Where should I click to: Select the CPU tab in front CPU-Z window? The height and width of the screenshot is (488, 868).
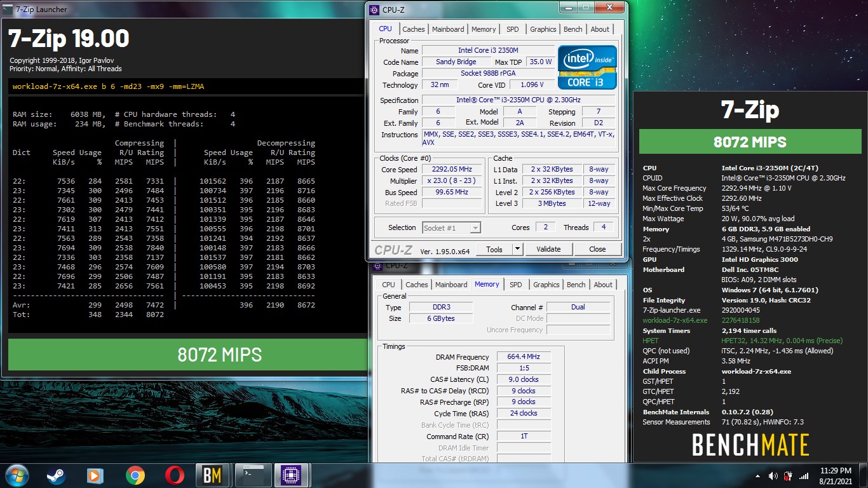coord(385,29)
